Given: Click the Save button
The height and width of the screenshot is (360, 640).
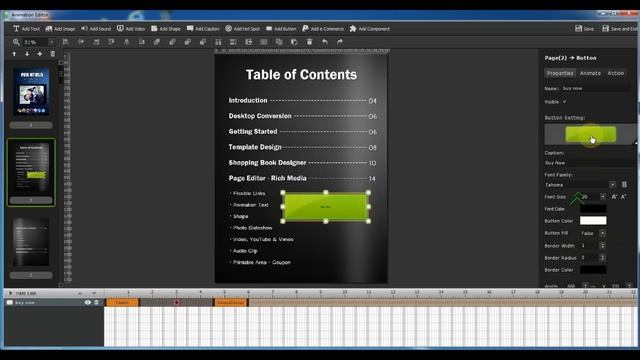Looking at the screenshot, I should [x=584, y=29].
